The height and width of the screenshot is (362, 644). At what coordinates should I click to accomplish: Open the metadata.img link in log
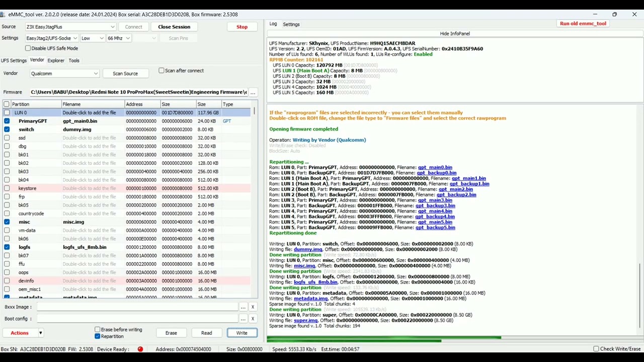coord(310,299)
